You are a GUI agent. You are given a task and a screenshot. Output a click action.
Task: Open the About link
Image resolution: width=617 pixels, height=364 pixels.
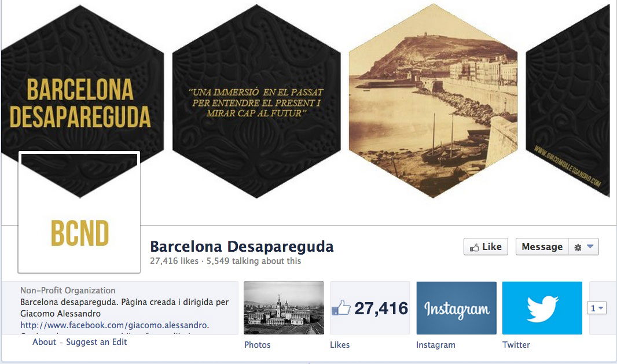pos(44,342)
